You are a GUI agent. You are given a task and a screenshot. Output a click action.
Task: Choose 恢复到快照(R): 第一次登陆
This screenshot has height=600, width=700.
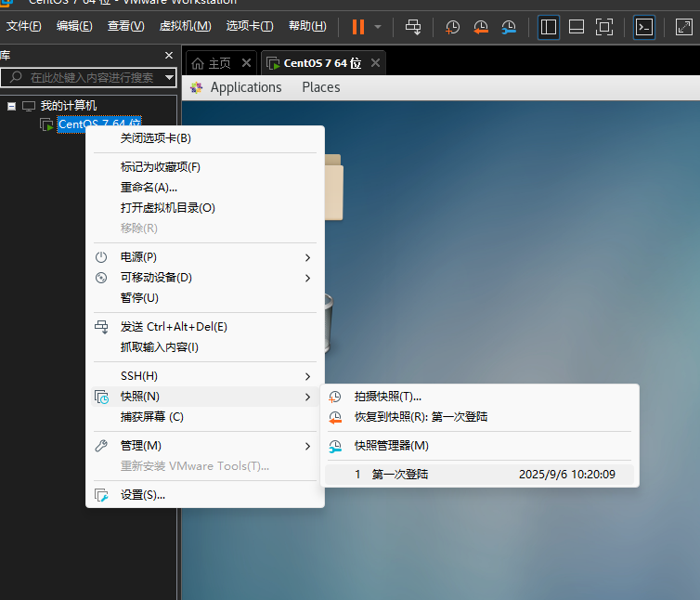(x=479, y=417)
